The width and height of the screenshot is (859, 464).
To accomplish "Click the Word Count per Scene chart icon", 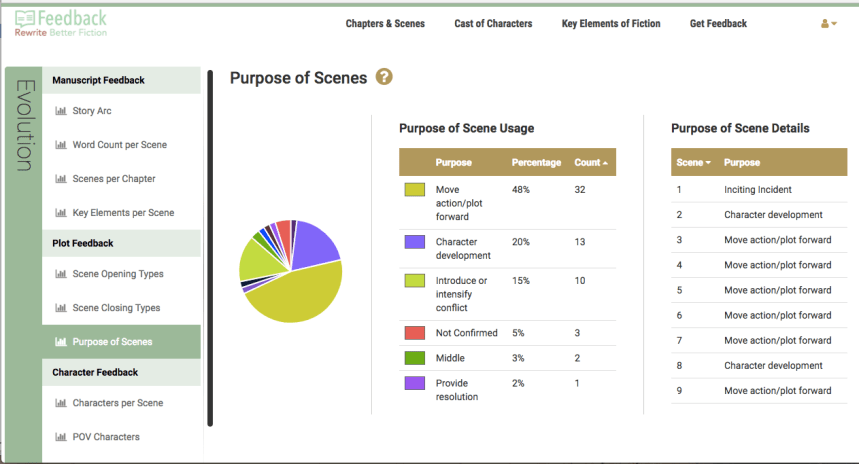I will pos(61,145).
